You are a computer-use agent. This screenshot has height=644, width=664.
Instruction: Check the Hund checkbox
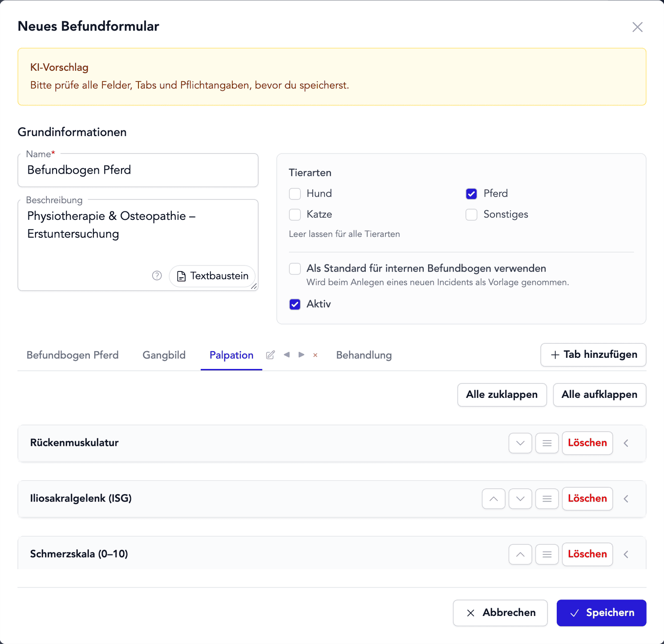(295, 194)
